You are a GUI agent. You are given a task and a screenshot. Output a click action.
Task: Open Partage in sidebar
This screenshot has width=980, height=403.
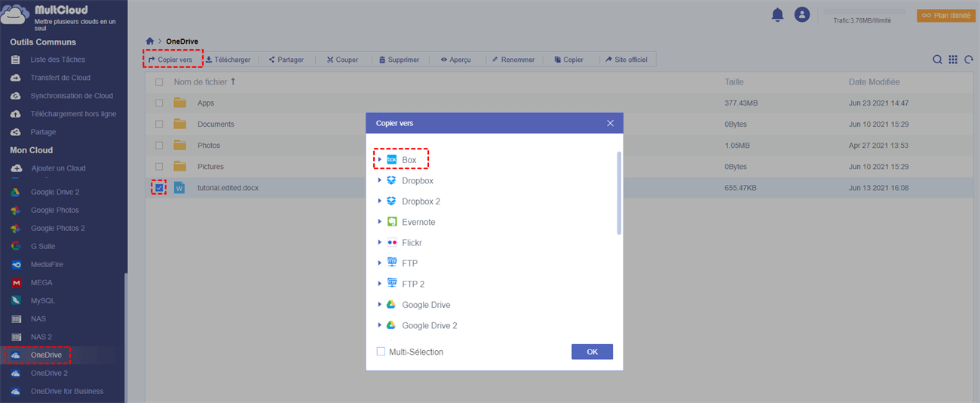[43, 132]
